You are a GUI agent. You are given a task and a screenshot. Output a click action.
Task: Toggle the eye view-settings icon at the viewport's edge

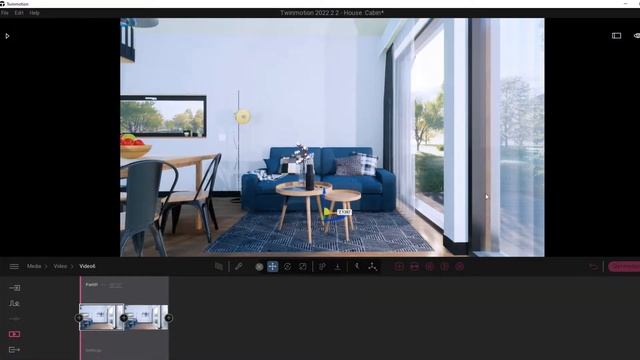tap(637, 36)
